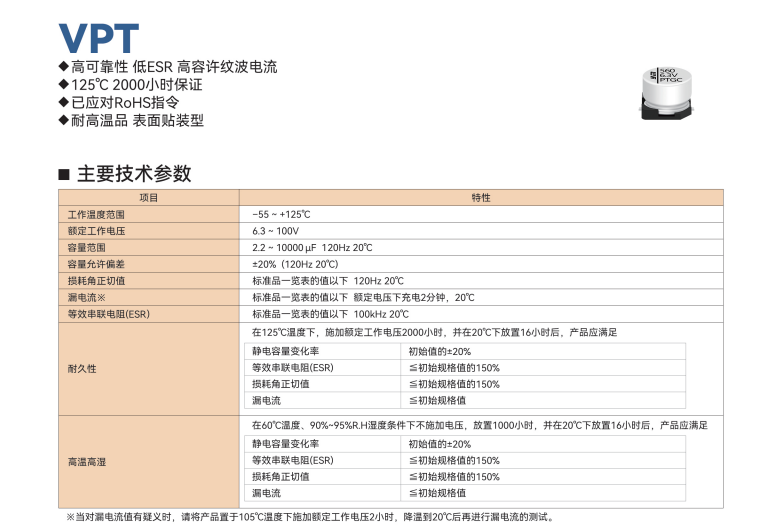Click the black square before 主要技术参数
Viewport: 778px width, 532px height.
point(64,174)
